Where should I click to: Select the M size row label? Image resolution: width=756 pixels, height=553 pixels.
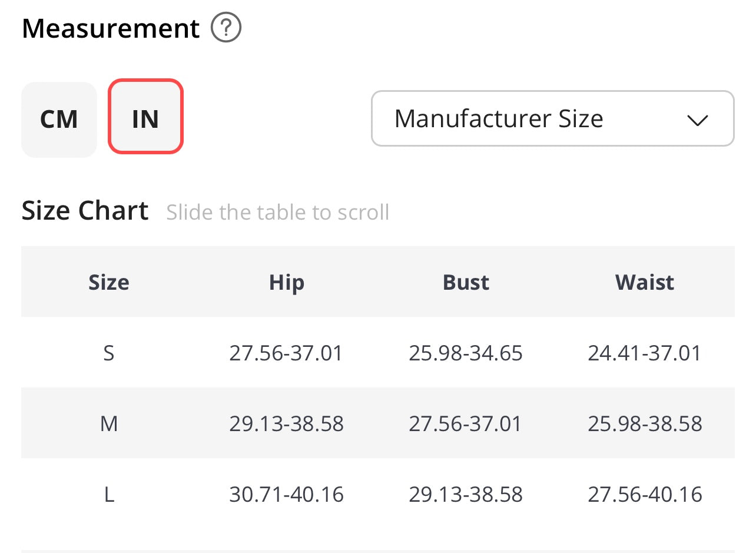pyautogui.click(x=109, y=424)
